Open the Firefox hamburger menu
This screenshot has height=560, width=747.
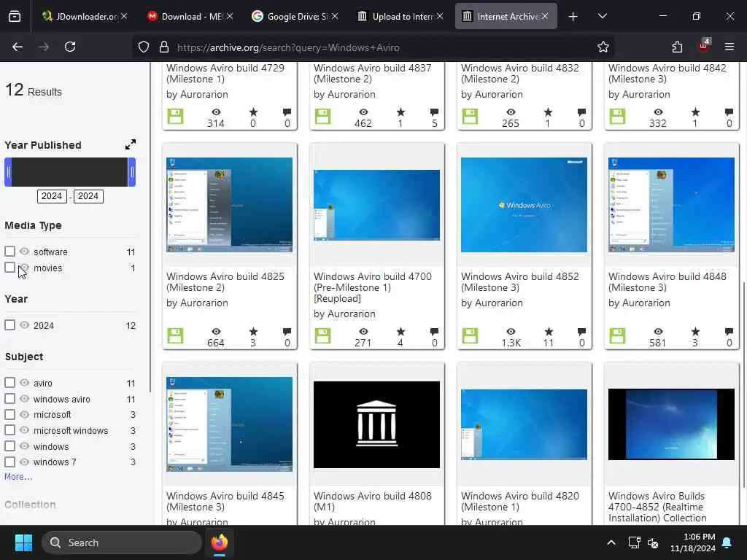(x=729, y=47)
